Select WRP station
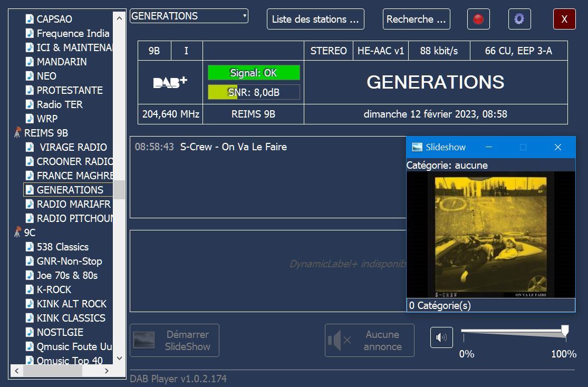The image size is (588, 387). tap(47, 119)
